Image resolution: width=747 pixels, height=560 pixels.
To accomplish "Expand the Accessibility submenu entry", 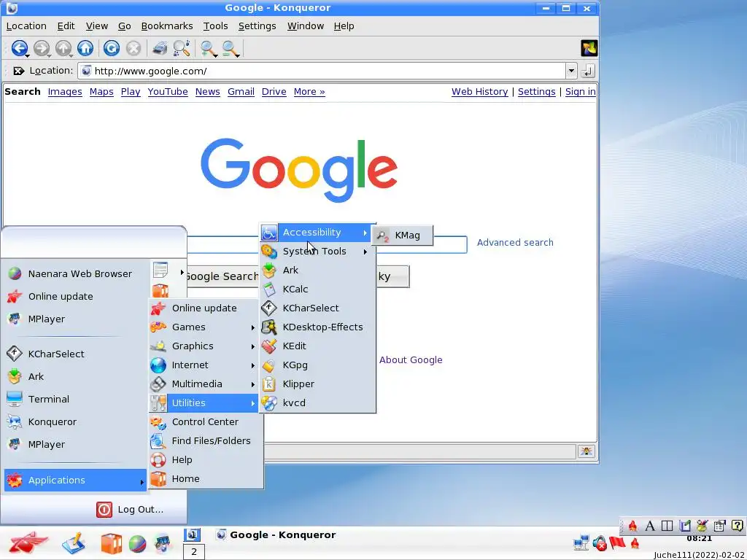I will coord(318,233).
